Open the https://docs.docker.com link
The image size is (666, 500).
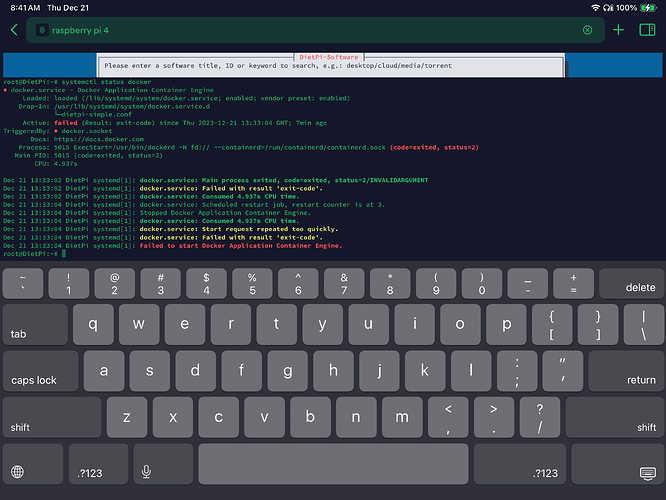tap(99, 139)
